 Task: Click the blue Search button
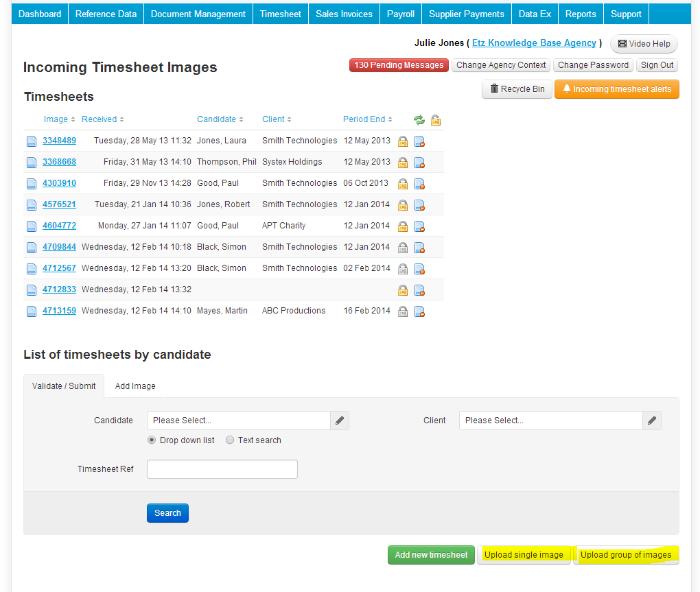[167, 513]
